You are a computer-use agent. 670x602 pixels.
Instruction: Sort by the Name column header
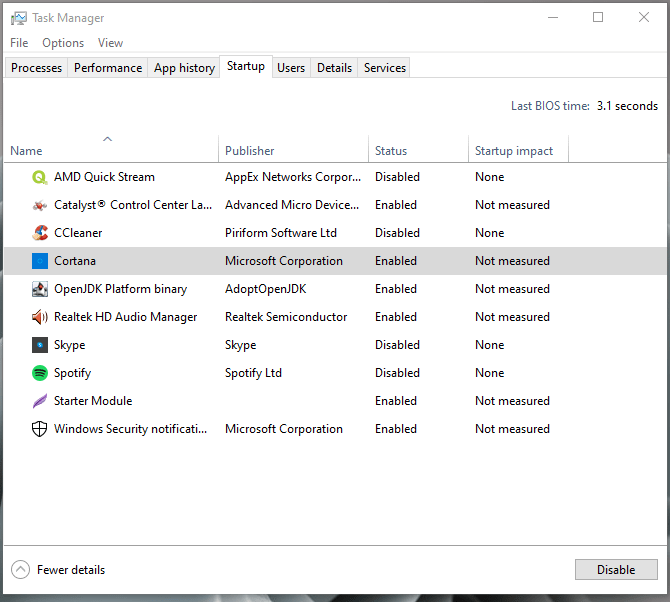pos(111,150)
